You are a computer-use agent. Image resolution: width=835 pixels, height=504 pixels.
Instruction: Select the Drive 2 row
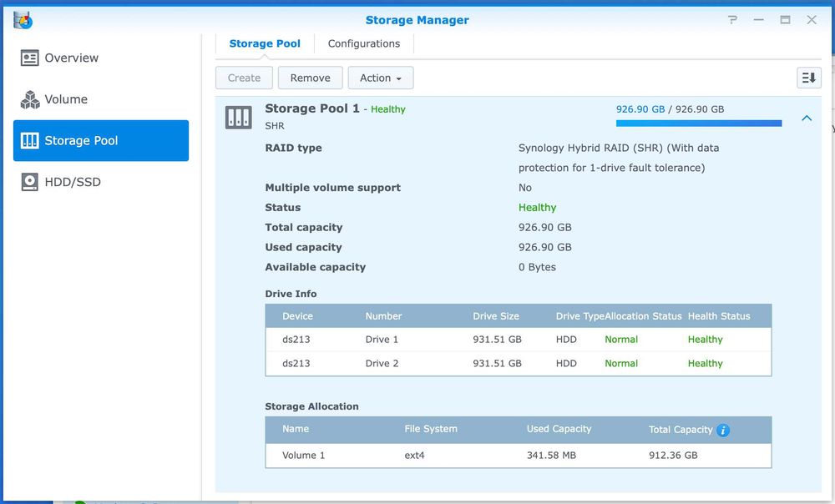pyautogui.click(x=519, y=364)
